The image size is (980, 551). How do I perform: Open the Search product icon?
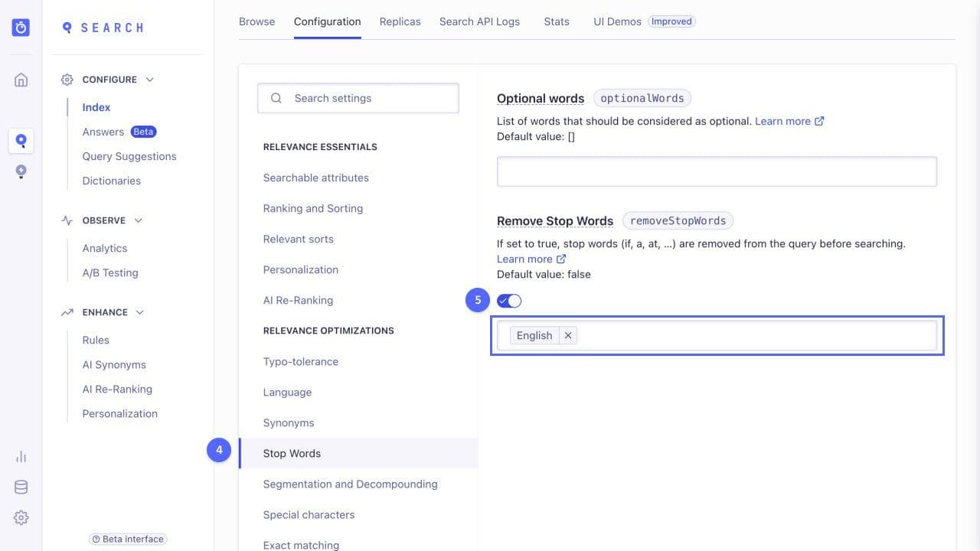click(21, 141)
